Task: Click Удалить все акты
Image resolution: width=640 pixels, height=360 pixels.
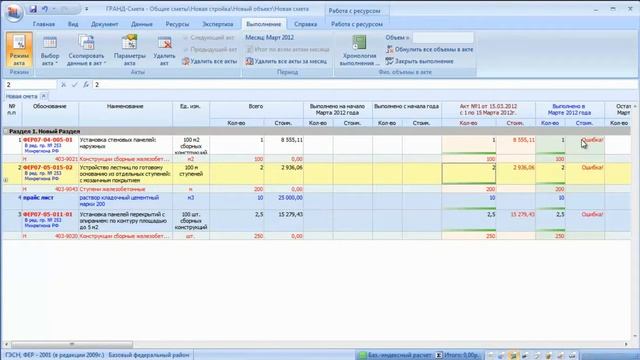Action: [209, 61]
